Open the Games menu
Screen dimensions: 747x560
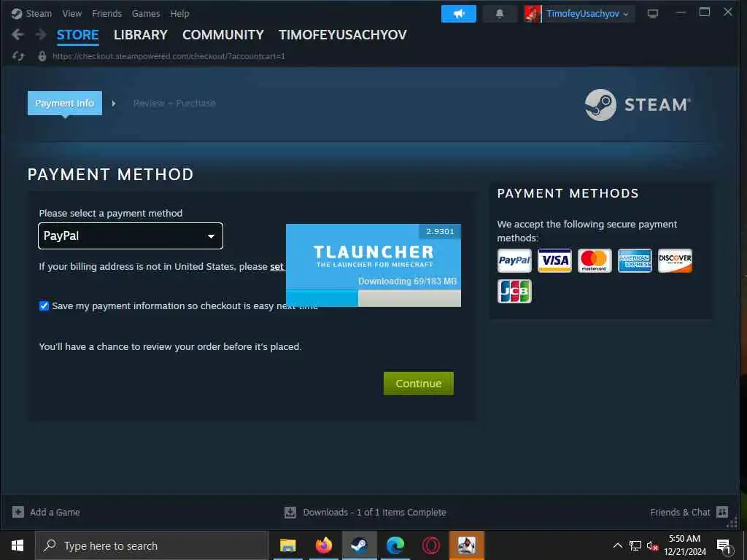click(146, 13)
